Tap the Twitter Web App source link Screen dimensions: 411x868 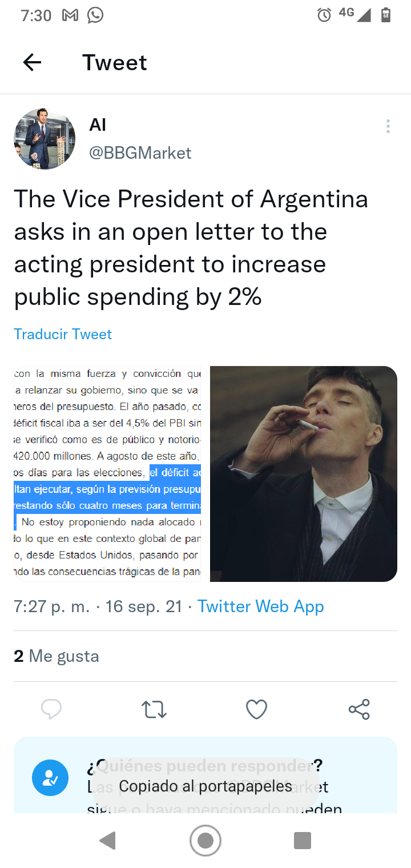click(260, 606)
